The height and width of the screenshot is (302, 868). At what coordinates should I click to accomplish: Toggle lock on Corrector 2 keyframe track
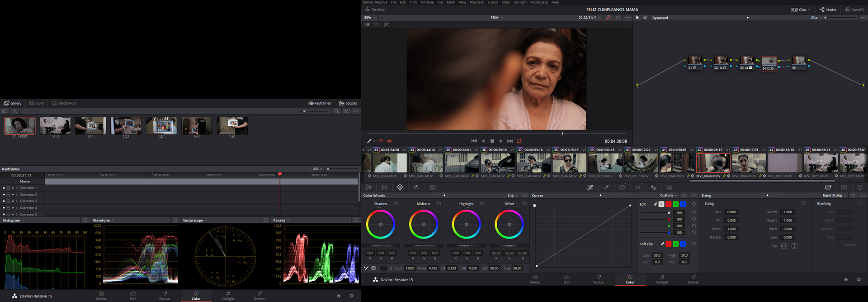tap(8, 194)
